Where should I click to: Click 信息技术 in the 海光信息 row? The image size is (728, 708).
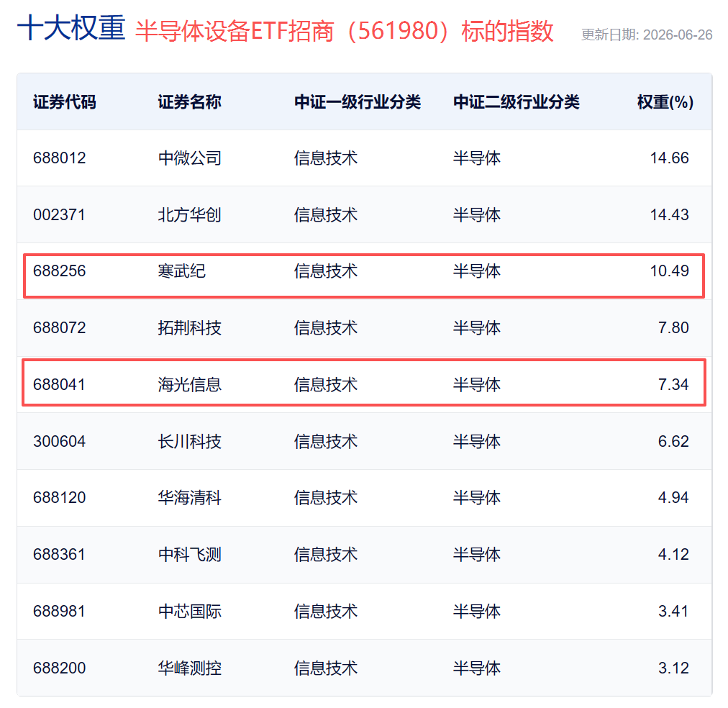(326, 385)
